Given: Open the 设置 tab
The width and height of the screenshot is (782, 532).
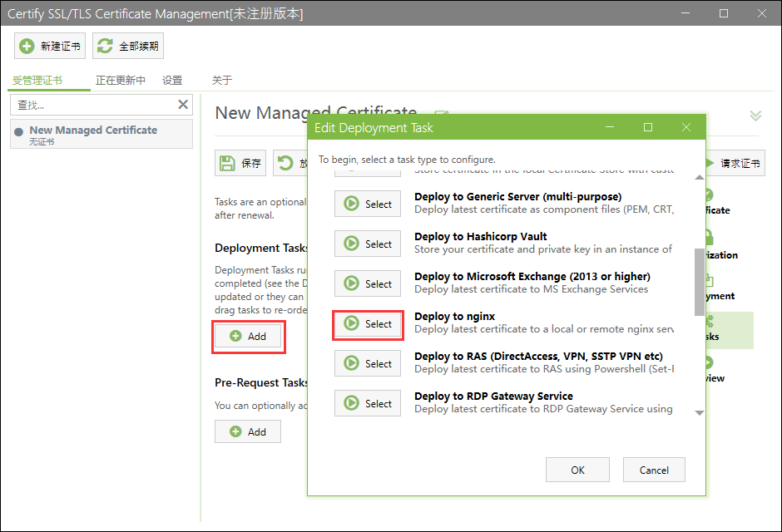Looking at the screenshot, I should click(x=172, y=81).
